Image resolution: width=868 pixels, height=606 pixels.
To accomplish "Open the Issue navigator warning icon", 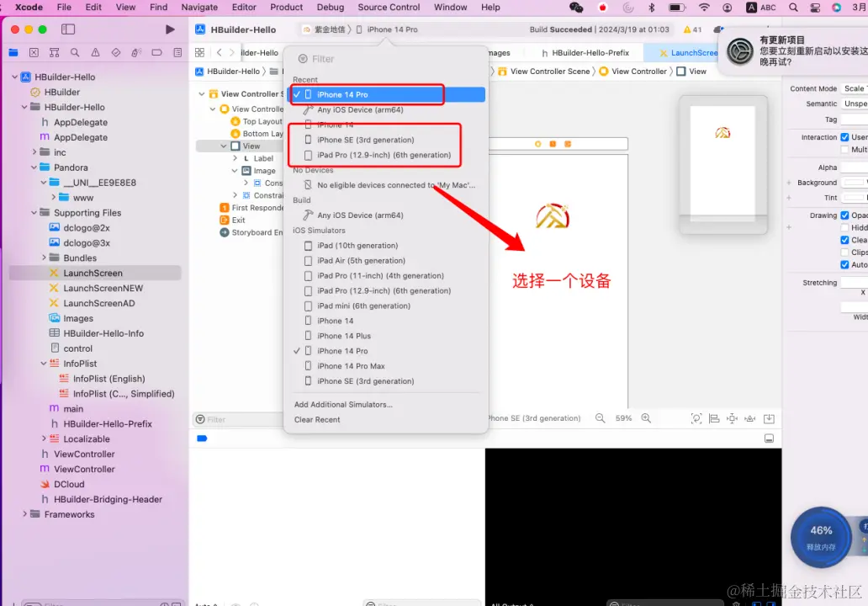I will (95, 53).
